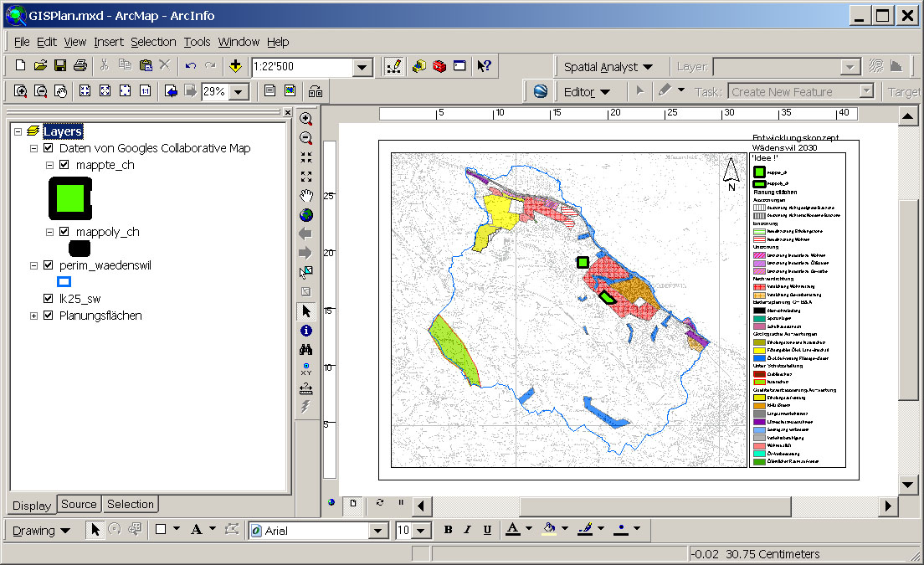
Task: Open the Editor Toolbar icon
Action: pos(392,66)
